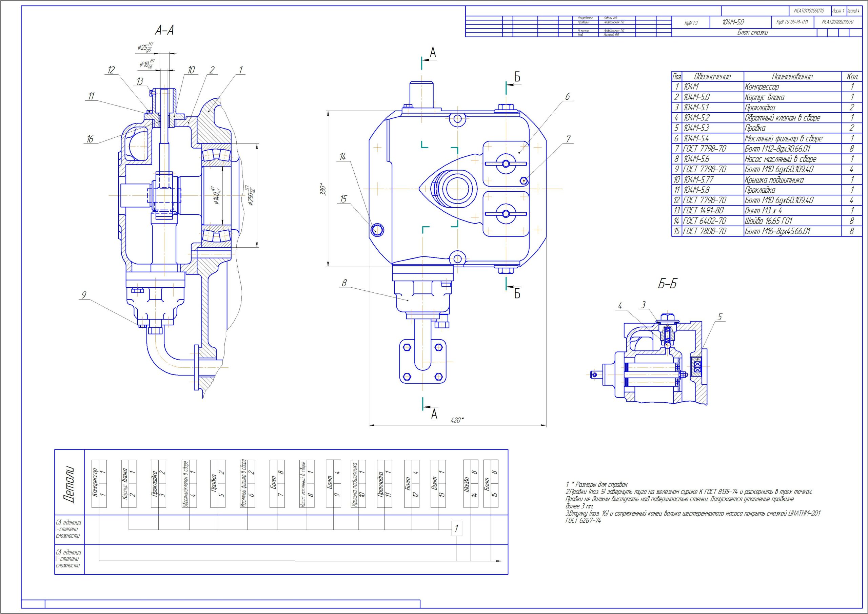This screenshot has width=868, height=614.
Task: Select the 'Компрессор' row in parts table
Action: 762,87
